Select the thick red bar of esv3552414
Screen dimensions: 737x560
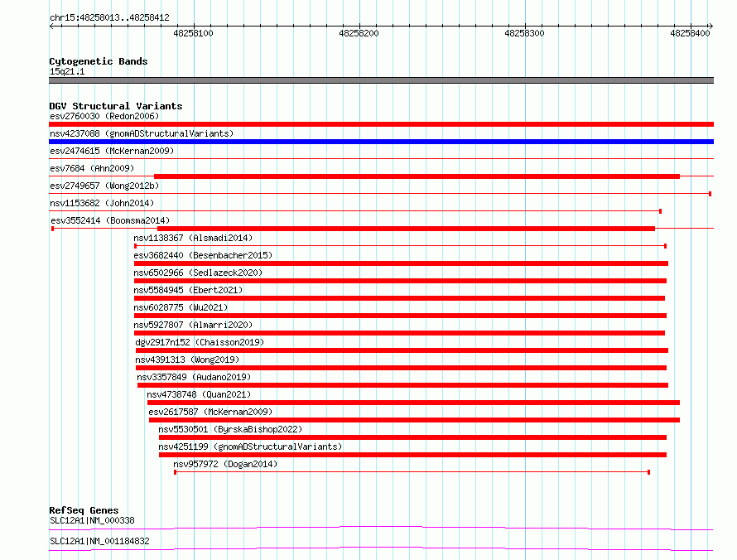pos(406,229)
